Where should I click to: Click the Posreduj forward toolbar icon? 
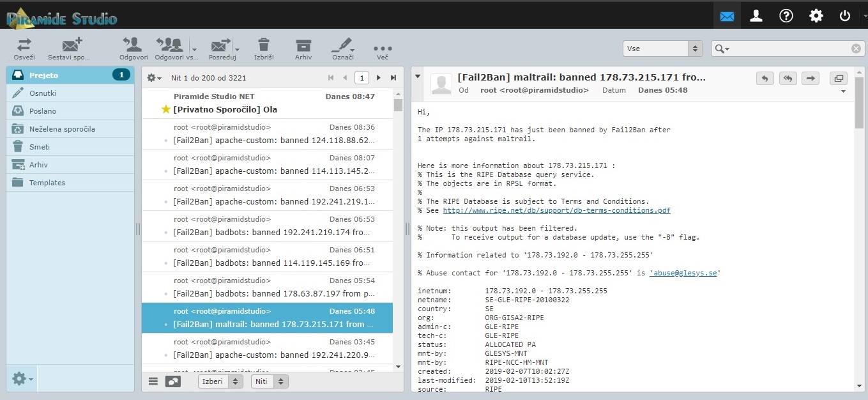[x=220, y=45]
